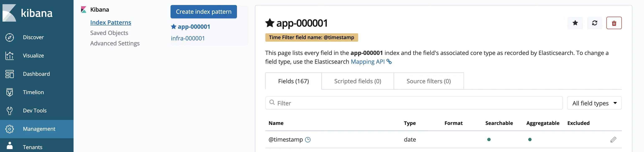Screen dimensions: 644x152
Task: Open Timelion from the sidebar icon
Action: coord(9,92)
